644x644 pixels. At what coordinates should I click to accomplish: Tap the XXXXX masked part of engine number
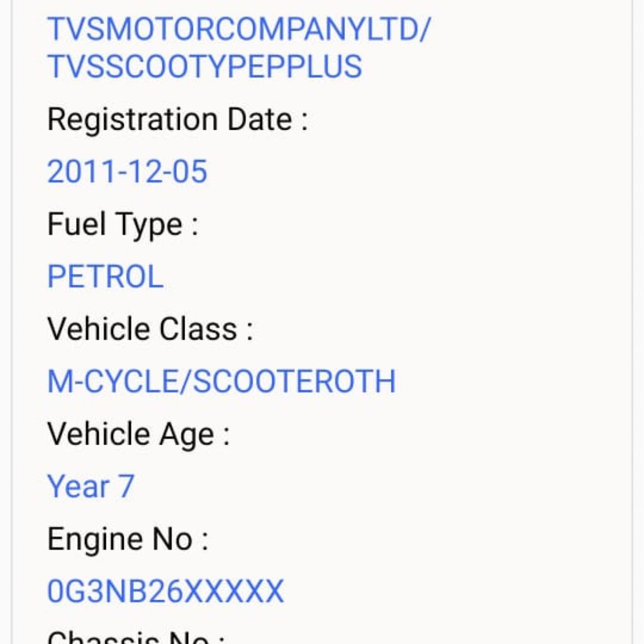(x=233, y=591)
